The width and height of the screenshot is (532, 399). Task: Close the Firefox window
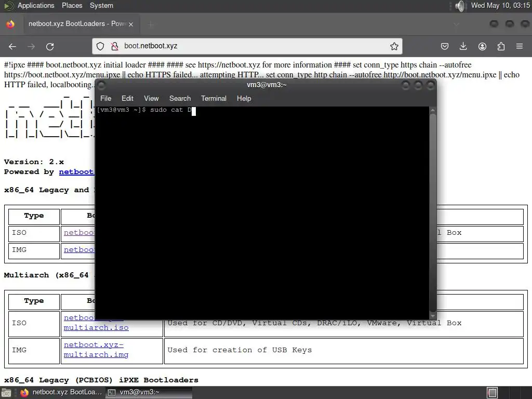pos(525,24)
